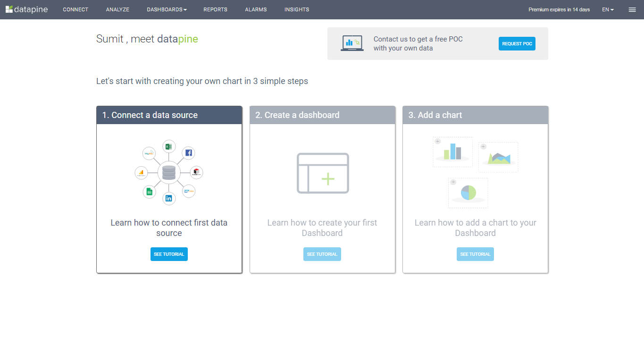Image resolution: width=644 pixels, height=362 pixels.
Task: Open the hamburger menu icon
Action: (x=632, y=9)
